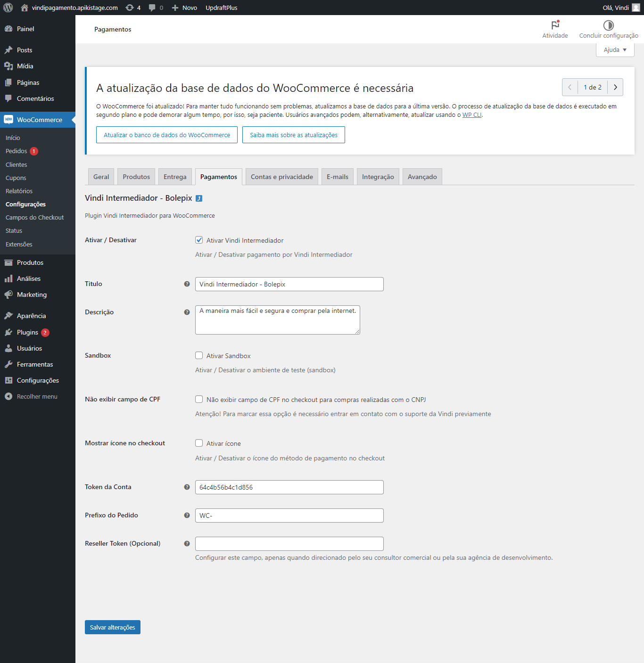Go to previous notice with left chevron
Screen dimensions: 644x663
click(570, 87)
